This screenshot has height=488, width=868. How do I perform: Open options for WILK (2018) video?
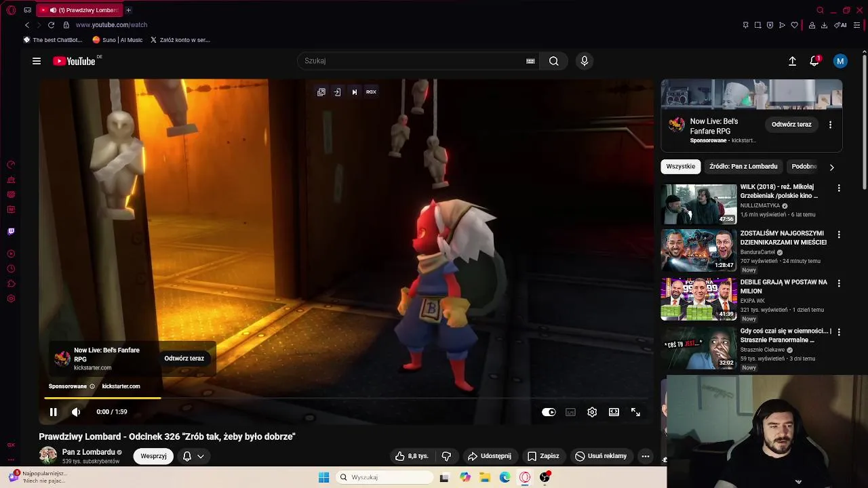point(839,188)
